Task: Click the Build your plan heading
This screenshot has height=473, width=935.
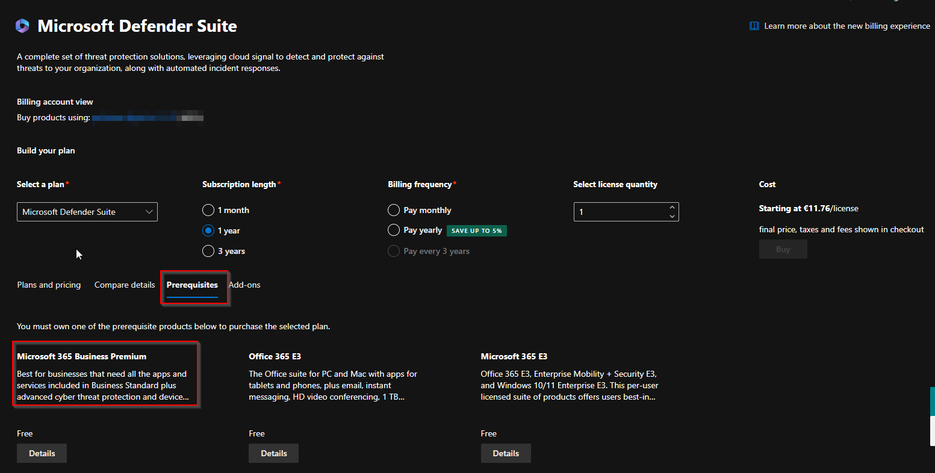Action: coord(46,150)
